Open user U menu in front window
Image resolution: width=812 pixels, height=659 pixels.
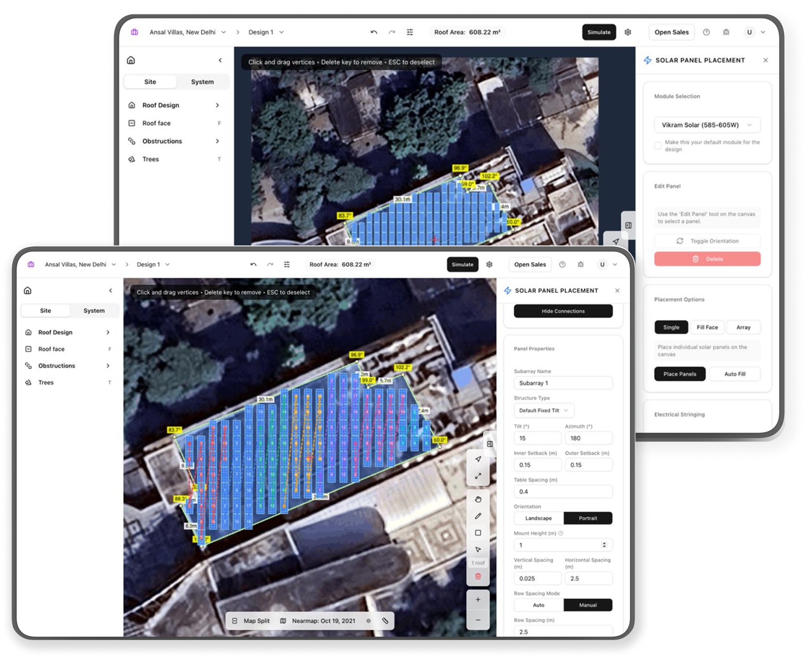[x=608, y=264]
